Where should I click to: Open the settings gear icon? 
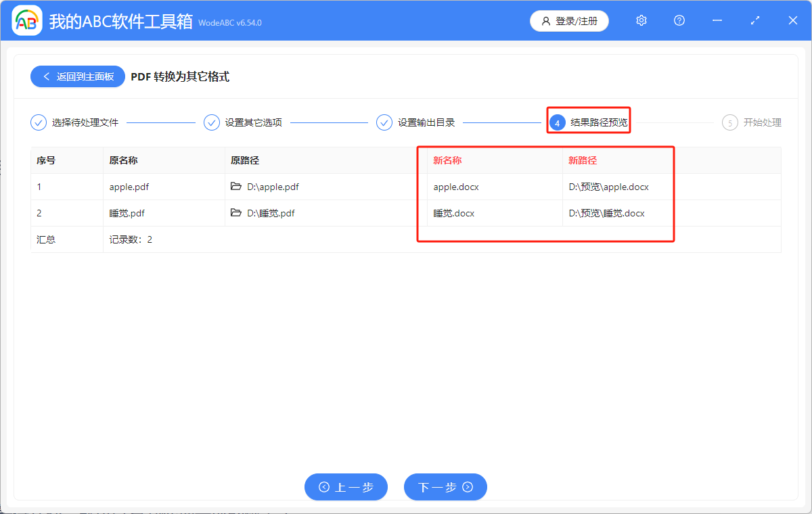pos(641,20)
